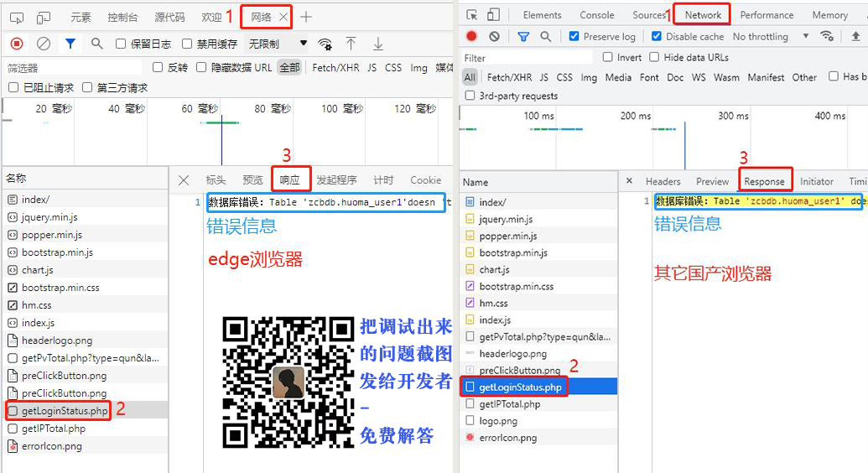This screenshot has width=868, height=473.
Task: Click the red record button in Edge's network toolbar
Action: (17, 44)
